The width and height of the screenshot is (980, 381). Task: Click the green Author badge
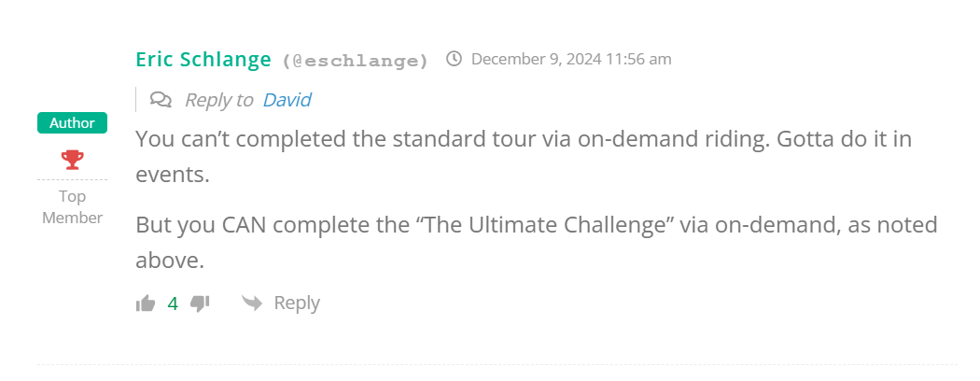[x=72, y=123]
